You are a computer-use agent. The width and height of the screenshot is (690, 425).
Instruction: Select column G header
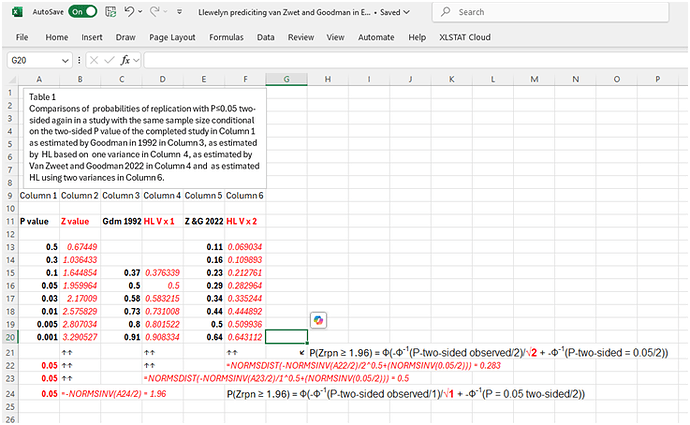click(286, 79)
